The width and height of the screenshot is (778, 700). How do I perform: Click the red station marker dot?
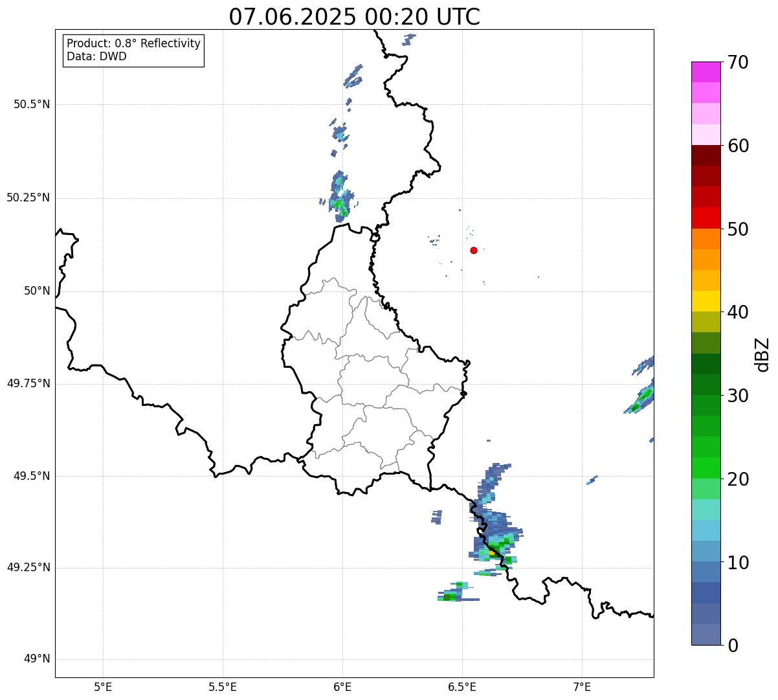474,250
